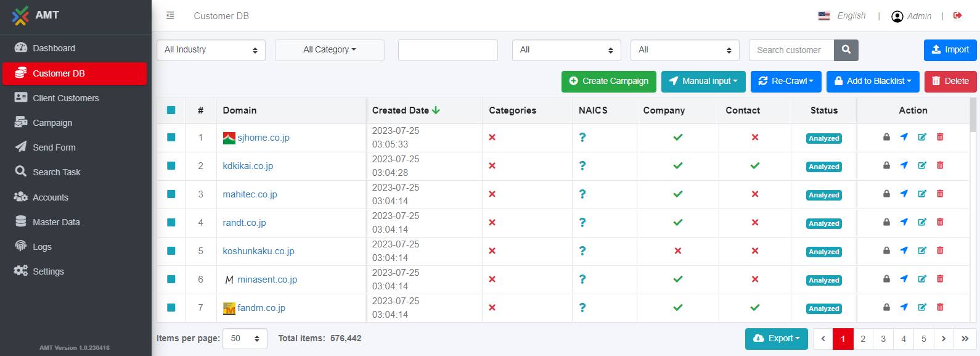The image size is (980, 356).
Task: Click edit icon for mahitec.co.jp row
Action: (x=922, y=194)
